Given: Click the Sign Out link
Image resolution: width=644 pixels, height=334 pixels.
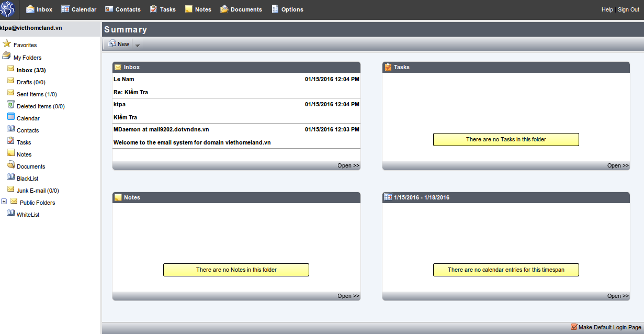Looking at the screenshot, I should 628,9.
